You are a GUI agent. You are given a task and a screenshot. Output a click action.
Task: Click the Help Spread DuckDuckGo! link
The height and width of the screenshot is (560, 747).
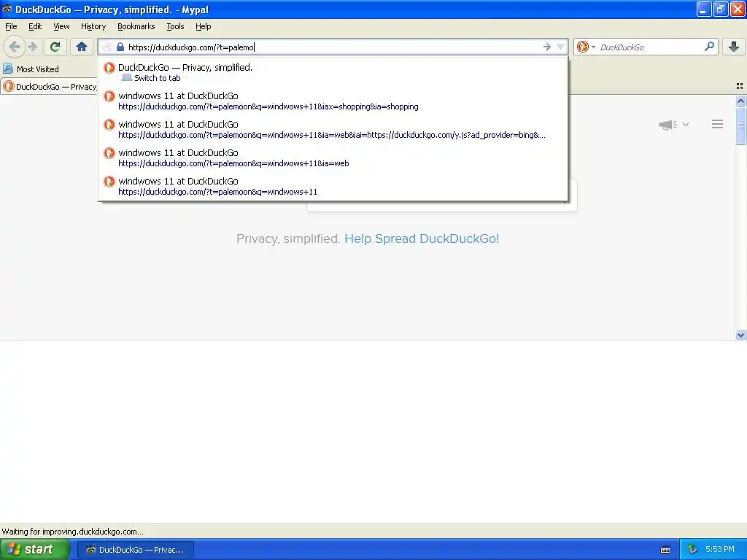coord(422,238)
